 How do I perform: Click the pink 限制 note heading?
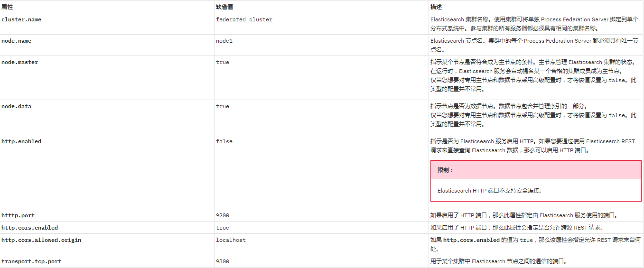point(446,170)
